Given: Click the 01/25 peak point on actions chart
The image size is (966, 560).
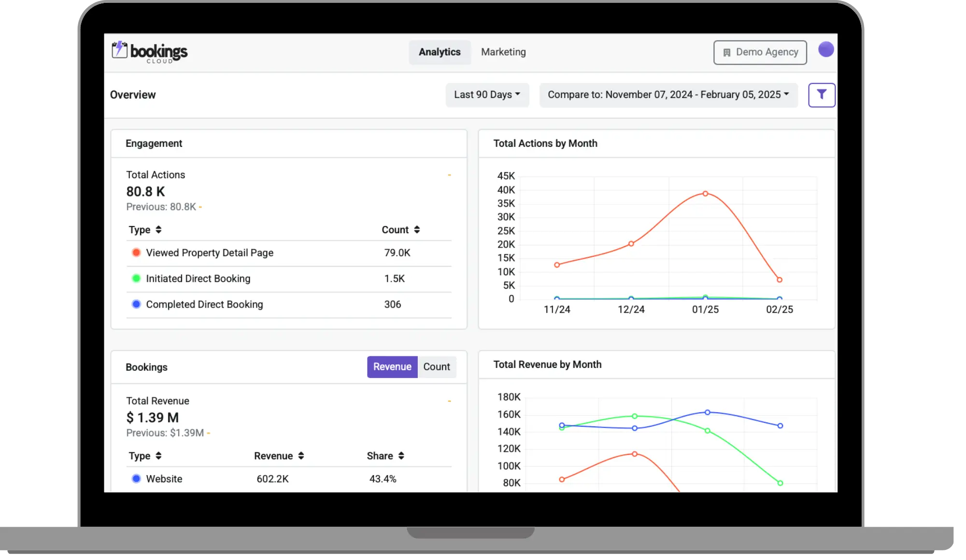Looking at the screenshot, I should click(705, 194).
